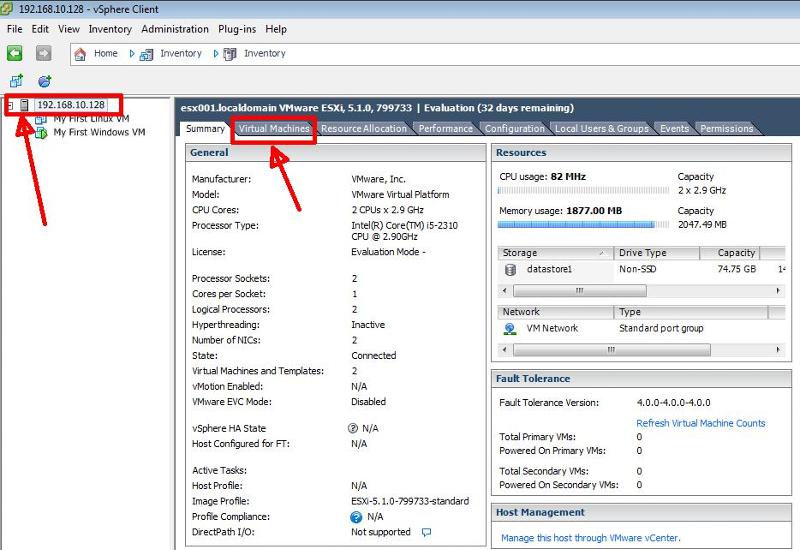
Task: Click the Home house icon
Action: tap(80, 54)
